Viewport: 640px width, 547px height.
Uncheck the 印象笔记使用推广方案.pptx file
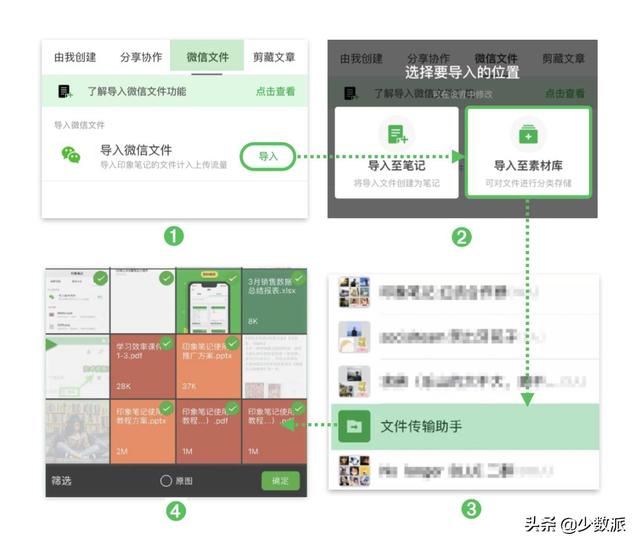pos(232,344)
